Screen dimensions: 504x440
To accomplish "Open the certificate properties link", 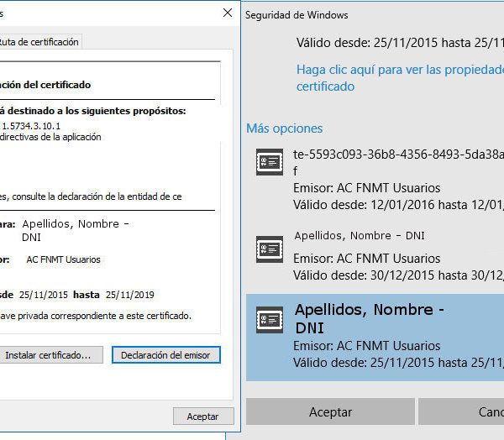I will (395, 77).
